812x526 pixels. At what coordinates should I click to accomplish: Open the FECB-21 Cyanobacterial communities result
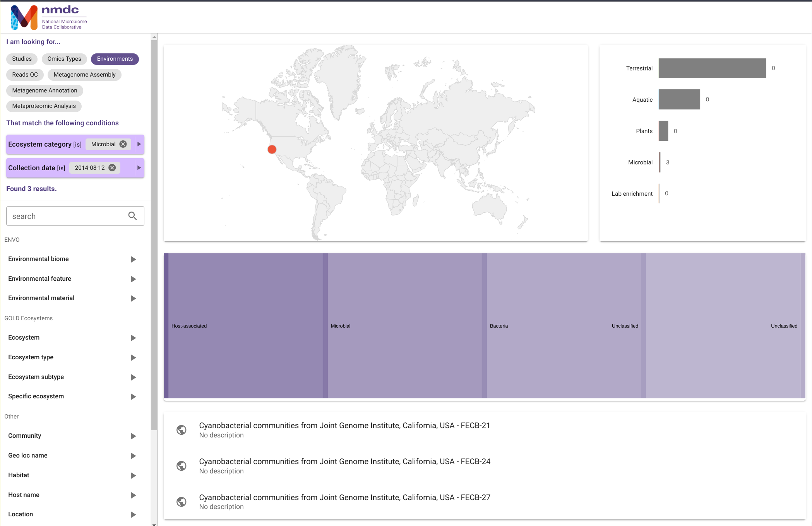coord(344,425)
